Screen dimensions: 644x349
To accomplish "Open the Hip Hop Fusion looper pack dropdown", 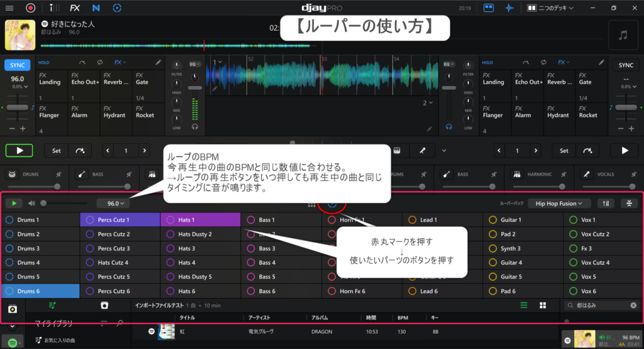I will [x=559, y=203].
